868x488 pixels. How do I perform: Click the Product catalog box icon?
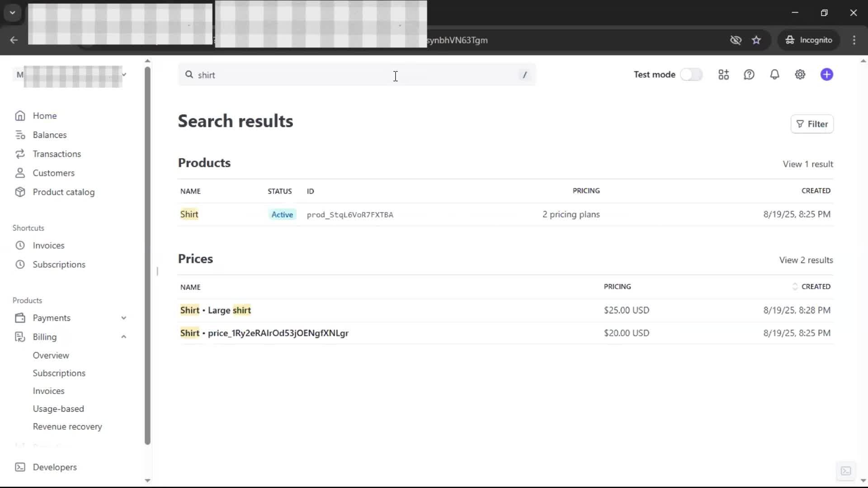click(x=20, y=192)
